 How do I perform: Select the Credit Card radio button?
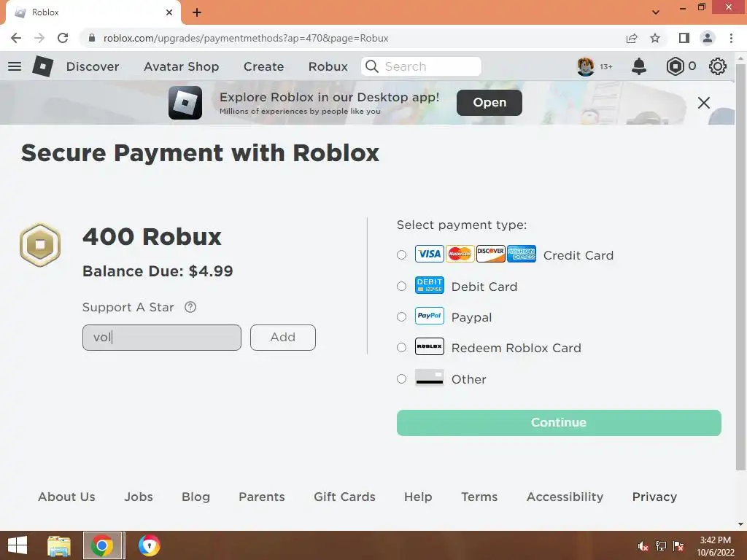tap(402, 254)
